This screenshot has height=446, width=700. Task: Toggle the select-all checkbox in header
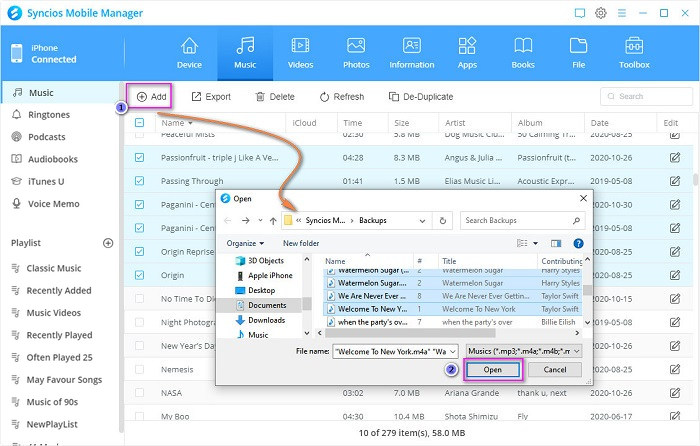[x=139, y=123]
